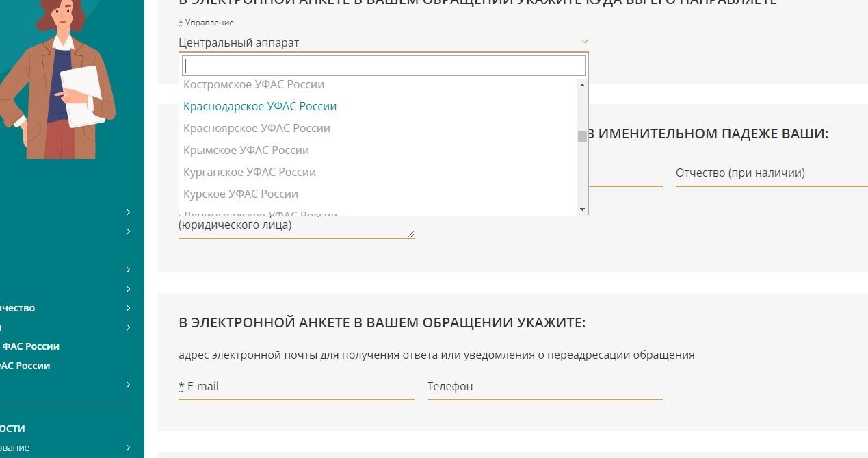
Task: Click the dropdown list scrollbar down arrow
Action: (583, 209)
